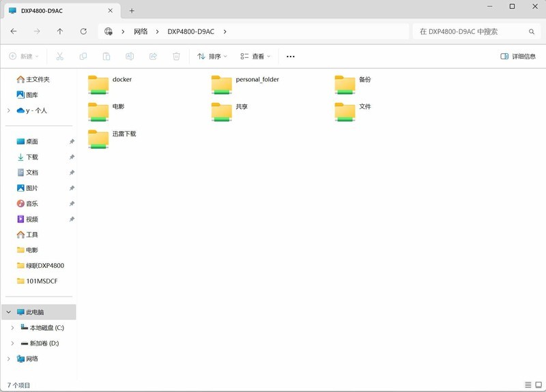Click the Delete trash icon
The height and width of the screenshot is (392, 546).
click(x=177, y=57)
